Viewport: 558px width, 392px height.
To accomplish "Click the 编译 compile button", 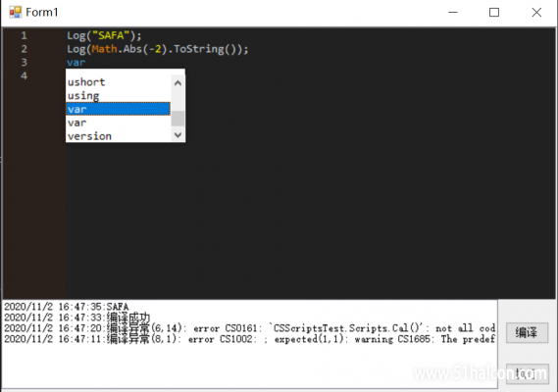I will click(x=527, y=333).
